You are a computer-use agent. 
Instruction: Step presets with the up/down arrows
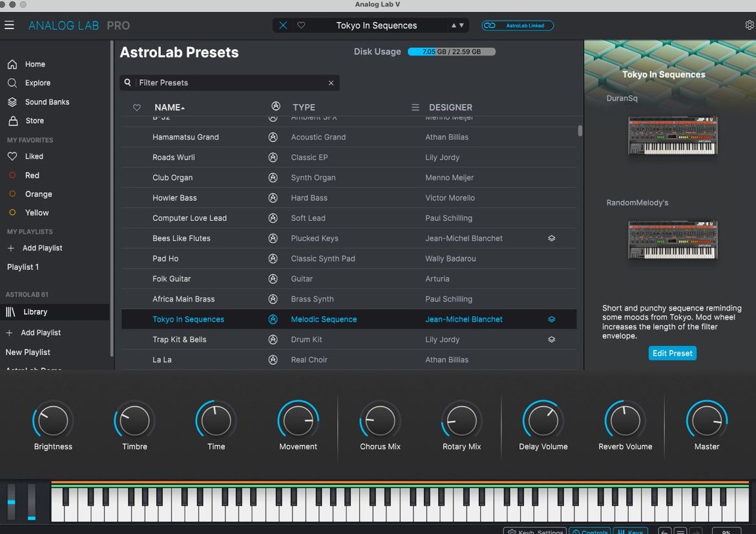457,25
